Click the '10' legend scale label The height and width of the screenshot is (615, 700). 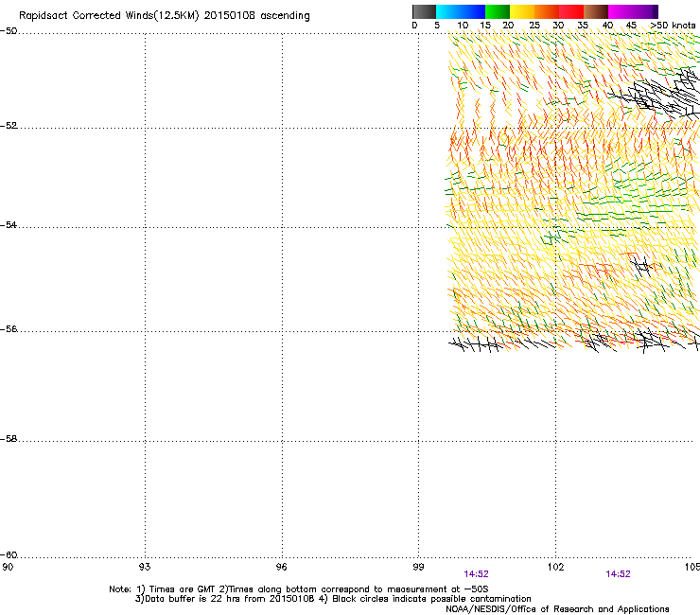(x=463, y=26)
